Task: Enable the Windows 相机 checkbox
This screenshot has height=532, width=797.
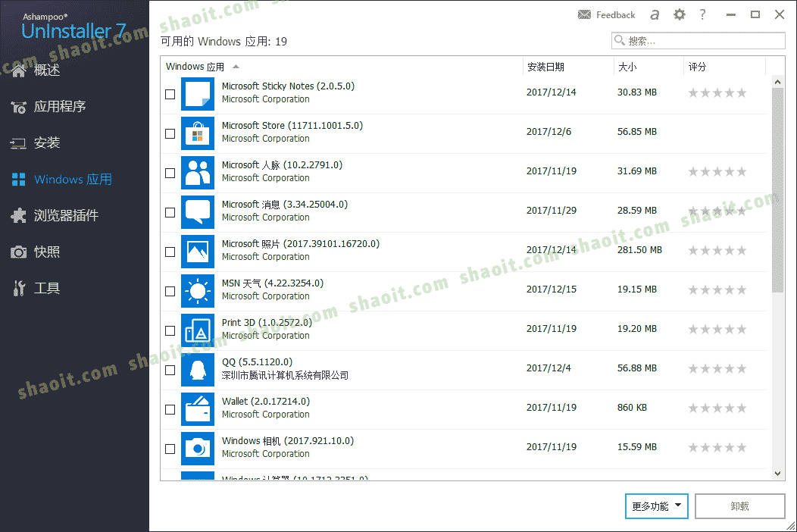Action: click(170, 449)
